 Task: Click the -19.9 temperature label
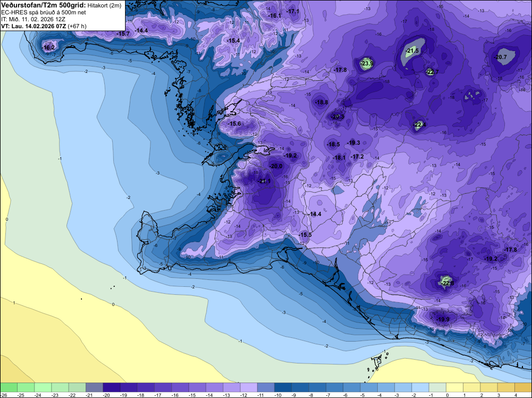pyautogui.click(x=443, y=319)
